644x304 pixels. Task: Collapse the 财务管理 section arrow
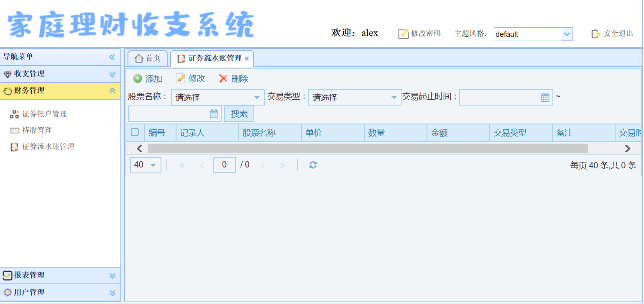coord(112,91)
